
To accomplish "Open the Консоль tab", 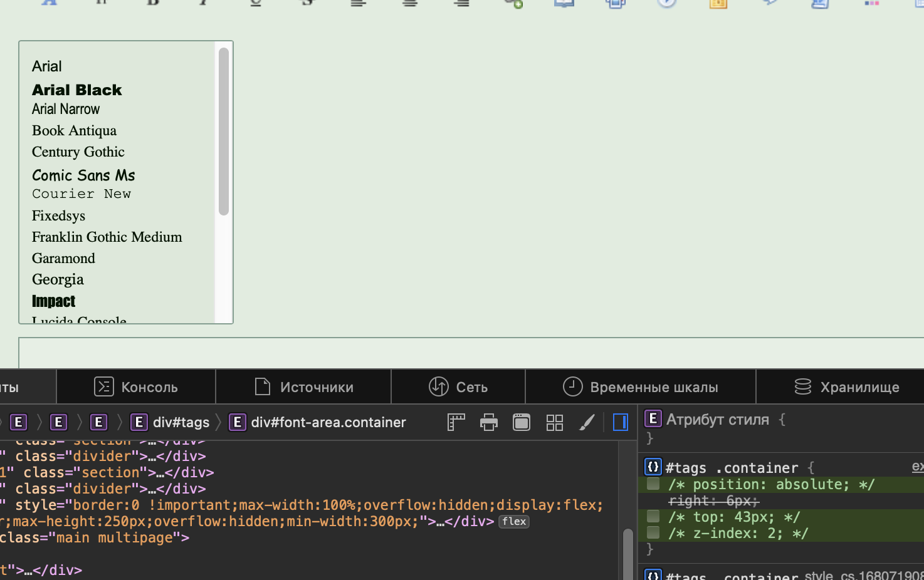I will click(136, 387).
